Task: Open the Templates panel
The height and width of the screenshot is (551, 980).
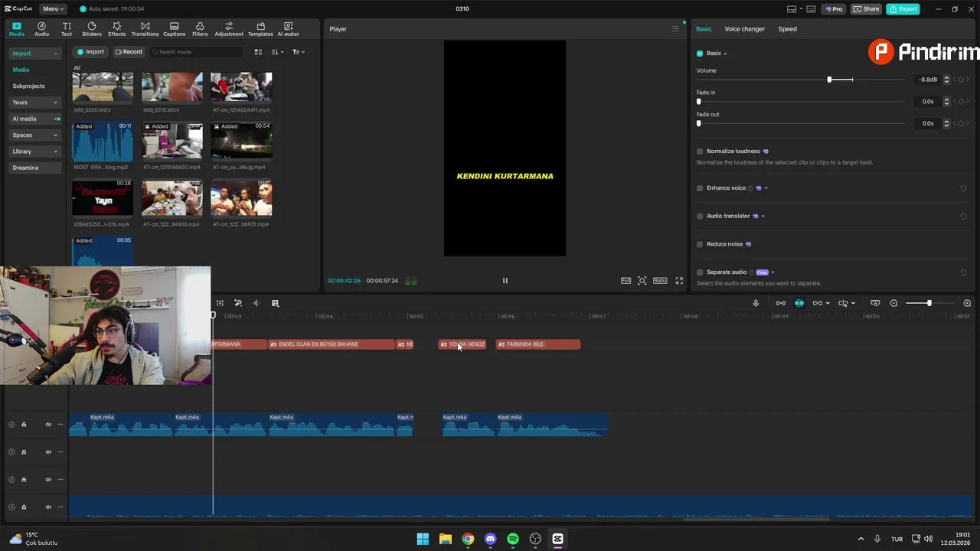Action: coord(260,29)
